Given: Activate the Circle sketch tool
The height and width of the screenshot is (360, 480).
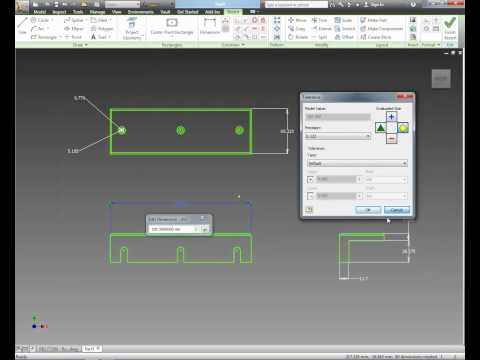Looking at the screenshot, I should pos(40,20).
